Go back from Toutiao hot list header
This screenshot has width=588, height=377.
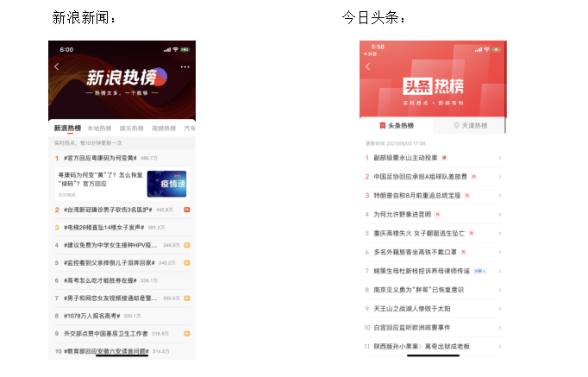[367, 66]
